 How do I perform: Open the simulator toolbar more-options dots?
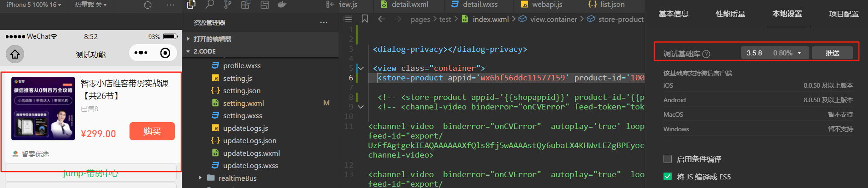tap(170, 5)
